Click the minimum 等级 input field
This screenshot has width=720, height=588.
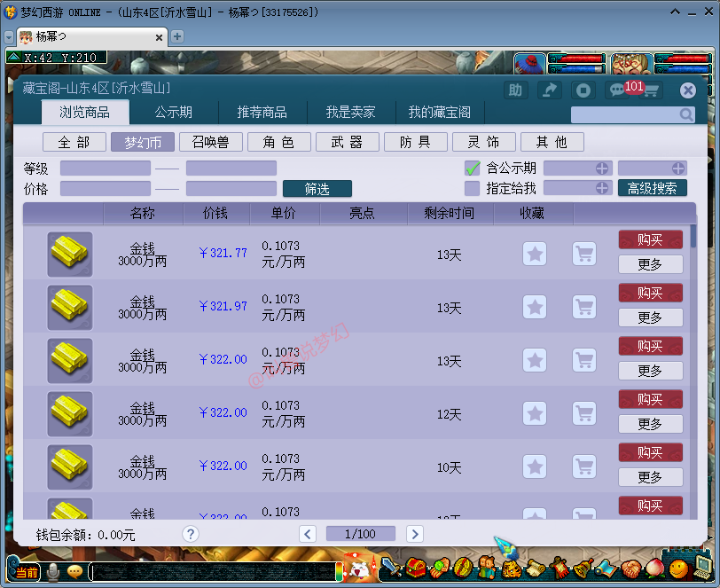[x=106, y=169]
